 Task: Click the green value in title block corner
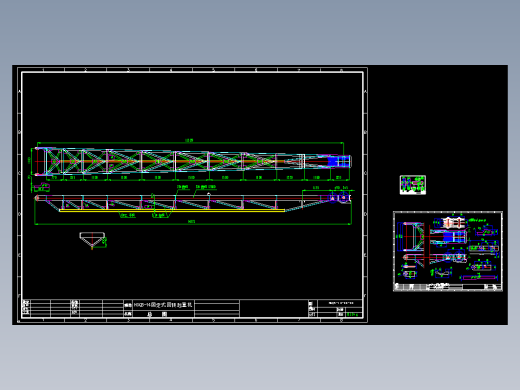point(353,314)
